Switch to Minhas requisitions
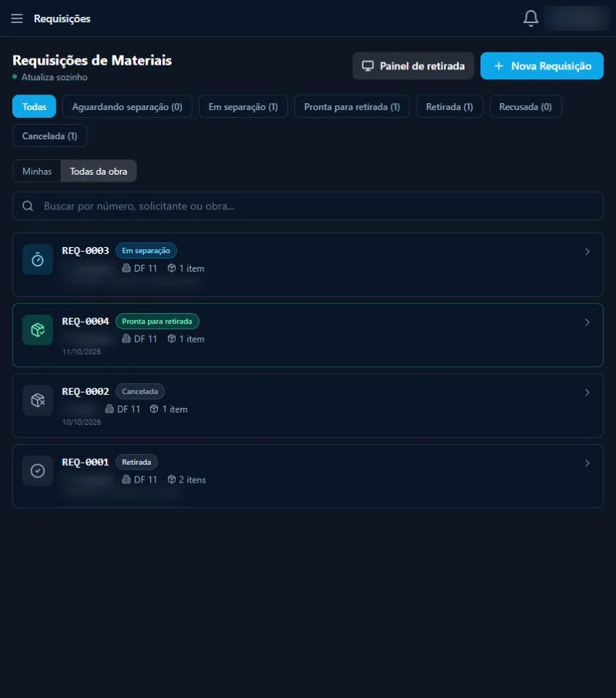This screenshot has width=616, height=698. coord(37,171)
